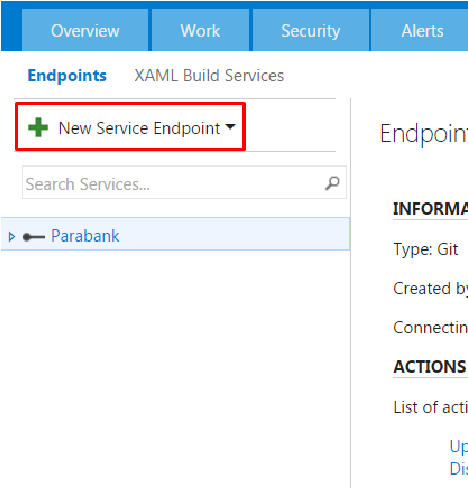468x488 pixels.
Task: Focus the Search Services input field
Action: point(184,182)
